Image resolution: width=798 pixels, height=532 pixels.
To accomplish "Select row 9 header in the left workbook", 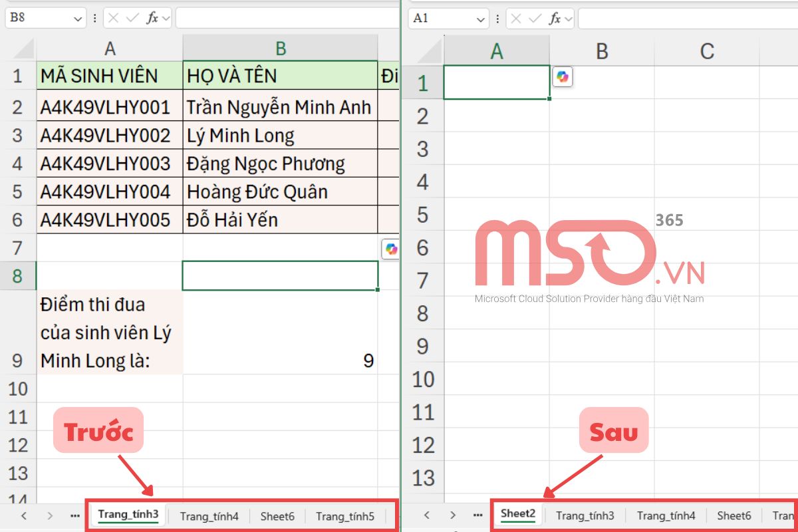I will 18,332.
